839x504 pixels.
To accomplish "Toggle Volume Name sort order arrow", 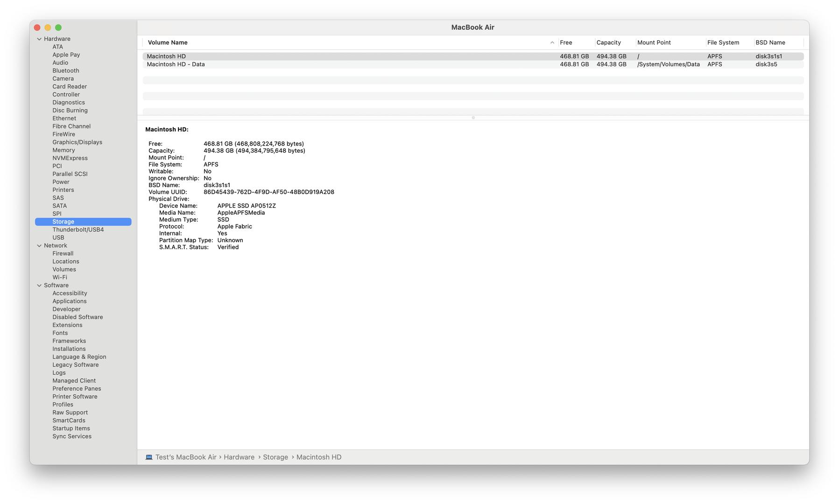I will (552, 42).
